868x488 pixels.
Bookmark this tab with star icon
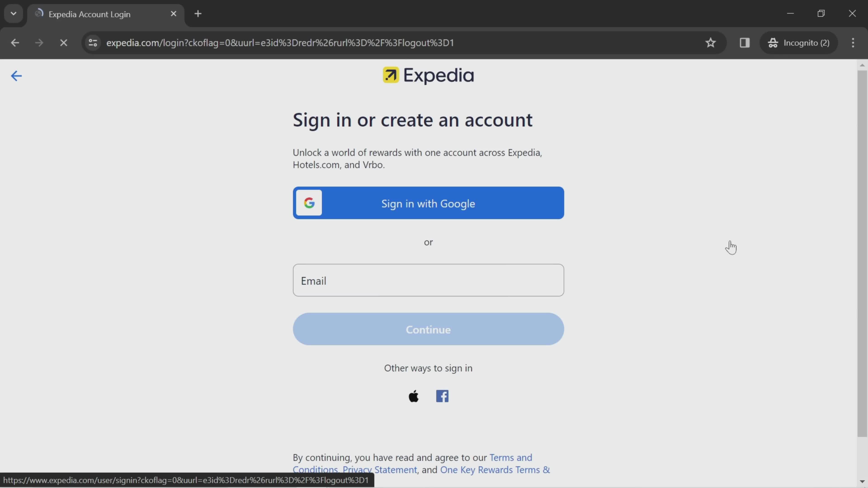click(x=711, y=43)
